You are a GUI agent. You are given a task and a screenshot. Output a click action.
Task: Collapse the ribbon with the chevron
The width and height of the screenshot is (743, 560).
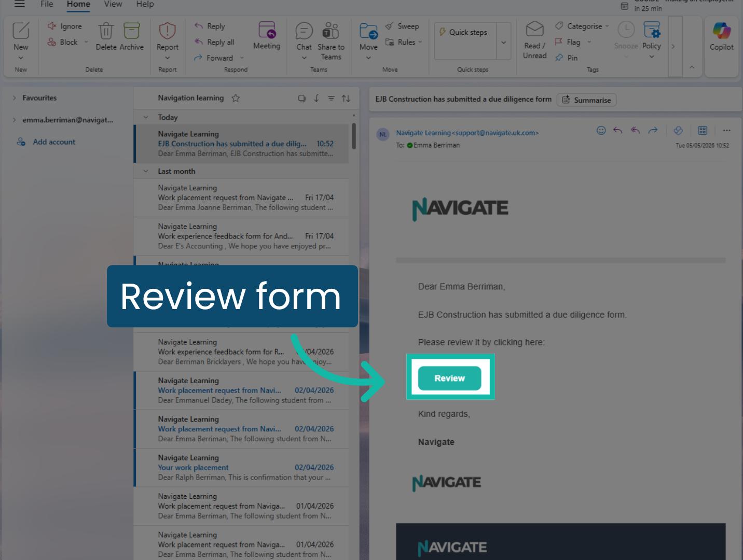692,67
